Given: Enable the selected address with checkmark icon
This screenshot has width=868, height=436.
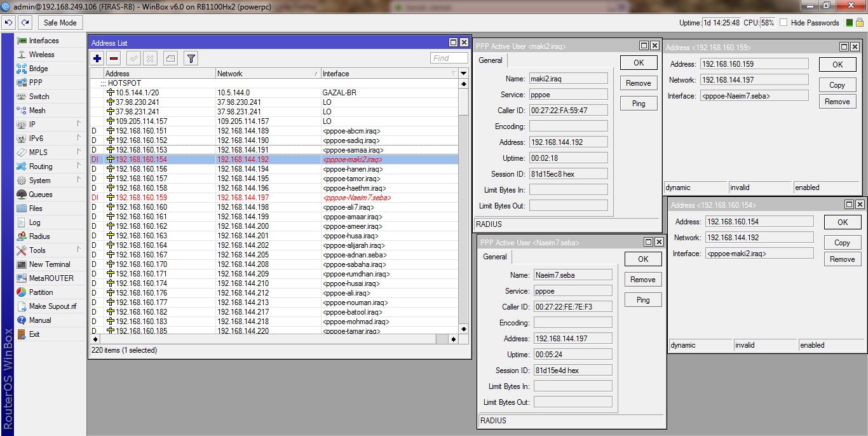Looking at the screenshot, I should pos(134,58).
